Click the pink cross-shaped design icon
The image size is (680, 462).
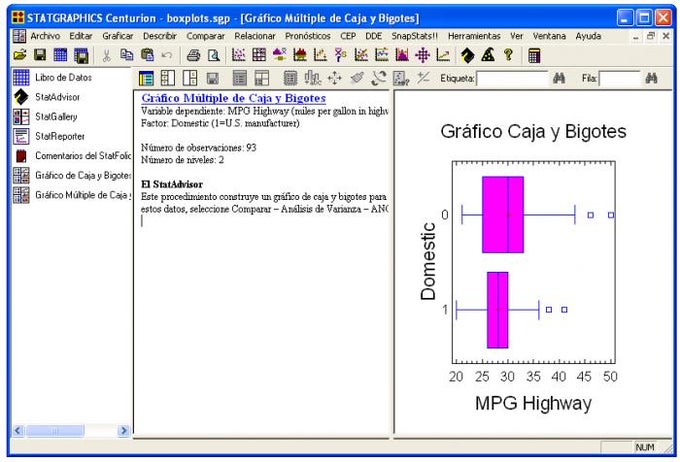point(422,55)
